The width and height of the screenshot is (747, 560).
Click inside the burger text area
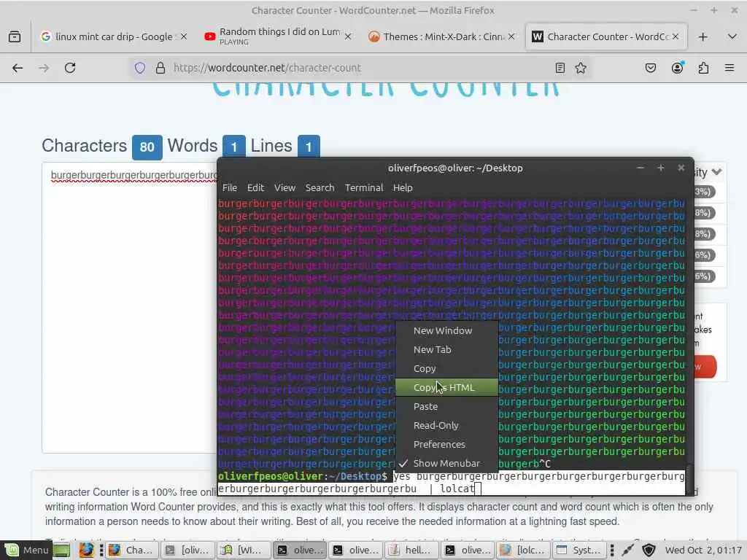tap(130, 308)
